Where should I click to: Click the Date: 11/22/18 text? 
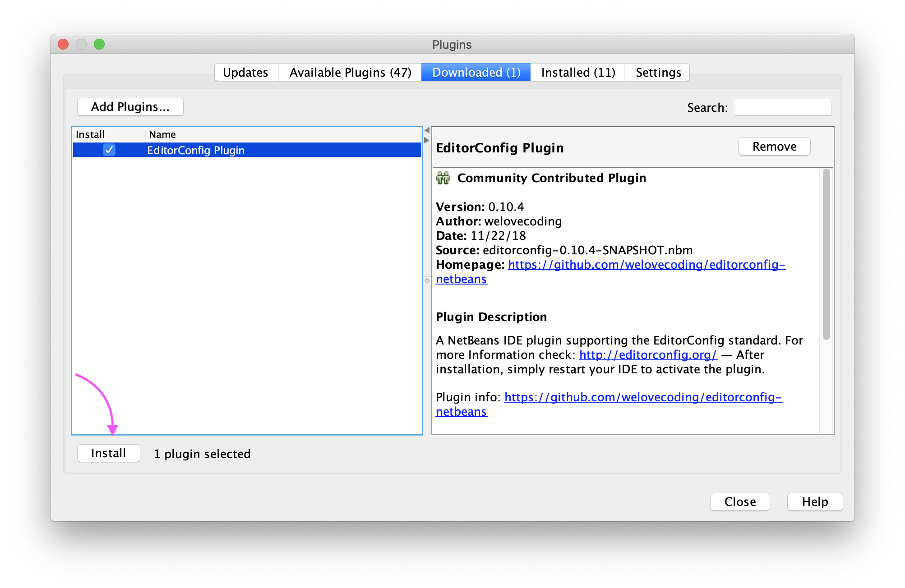481,236
